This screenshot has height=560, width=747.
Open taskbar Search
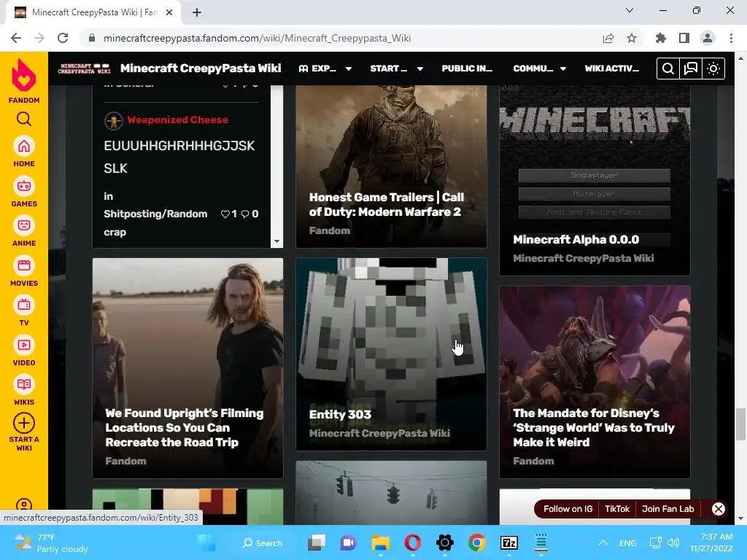click(x=263, y=542)
